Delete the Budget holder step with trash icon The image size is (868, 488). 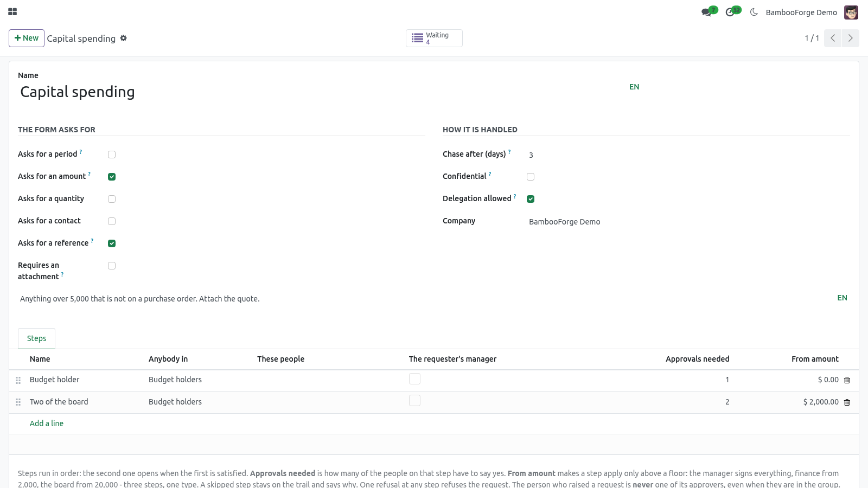pos(847,380)
